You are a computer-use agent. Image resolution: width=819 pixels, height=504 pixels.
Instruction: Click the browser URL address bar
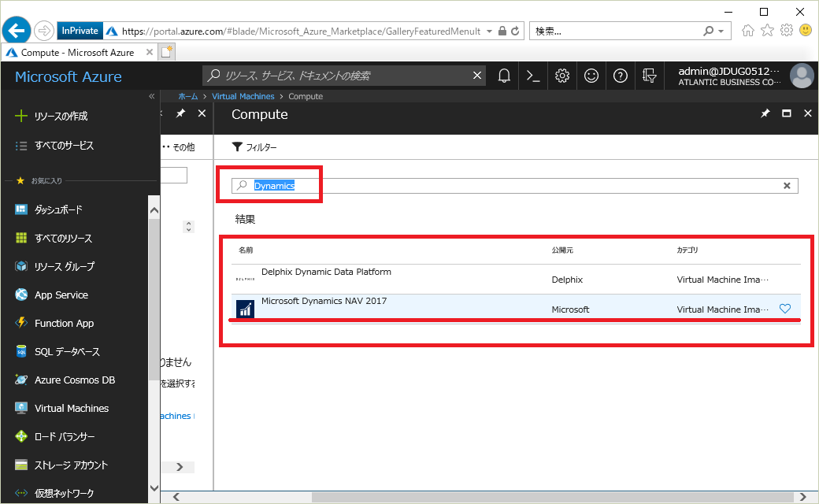[301, 31]
